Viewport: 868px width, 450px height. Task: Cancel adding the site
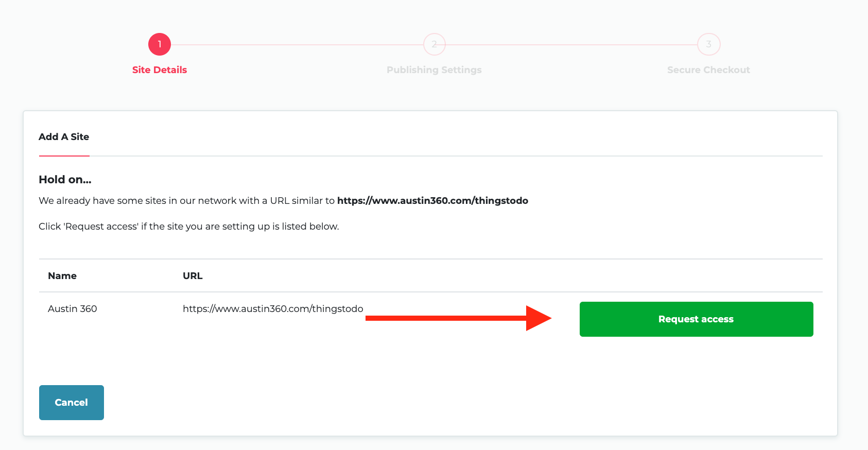click(72, 403)
